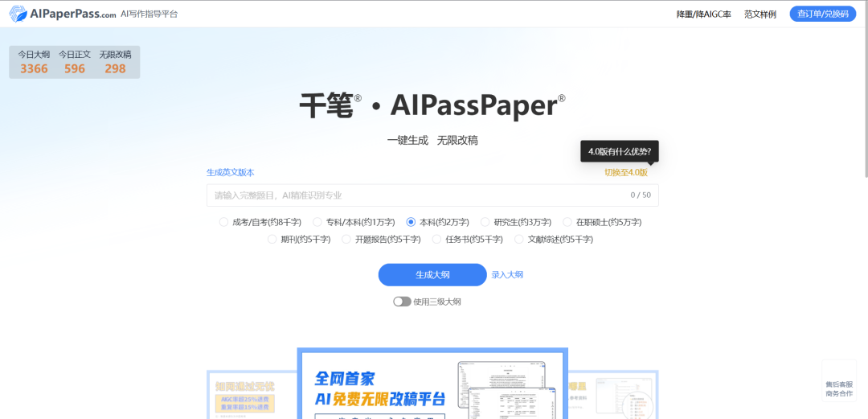Open 降重/降AIGC率 menu item
The height and width of the screenshot is (419, 868).
703,14
